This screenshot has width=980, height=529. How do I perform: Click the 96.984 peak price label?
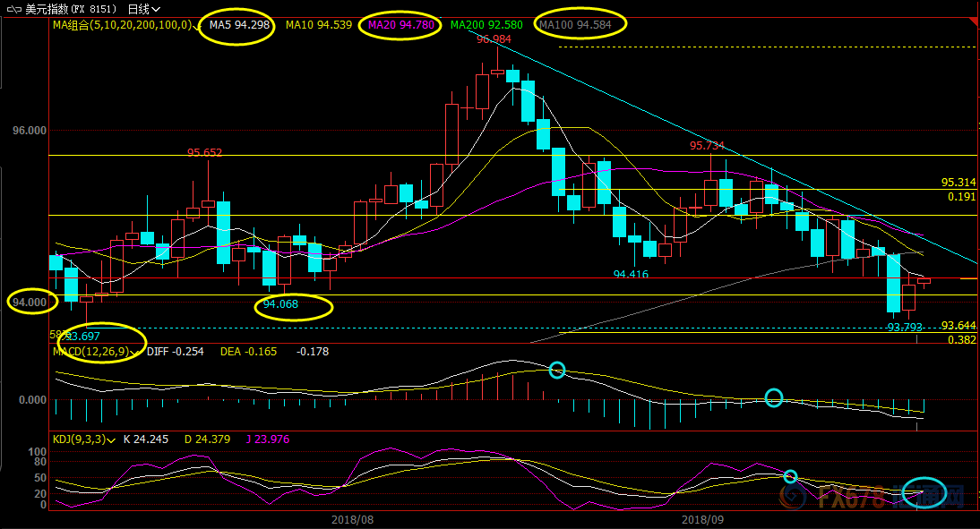(494, 39)
